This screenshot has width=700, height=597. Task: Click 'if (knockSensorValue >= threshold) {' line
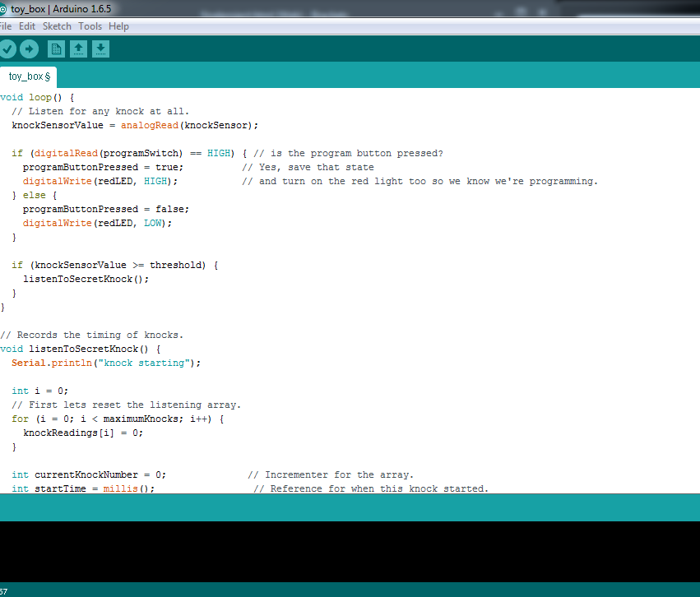114,265
